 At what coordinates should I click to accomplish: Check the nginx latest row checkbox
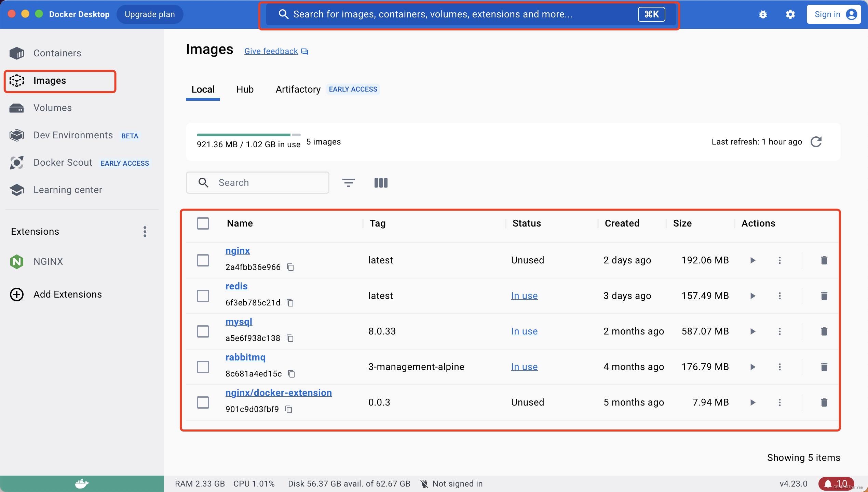(203, 260)
